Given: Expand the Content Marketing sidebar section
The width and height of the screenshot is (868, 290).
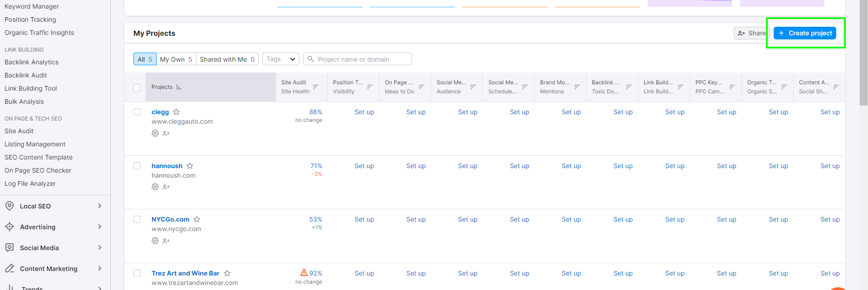Looking at the screenshot, I should click(x=55, y=269).
